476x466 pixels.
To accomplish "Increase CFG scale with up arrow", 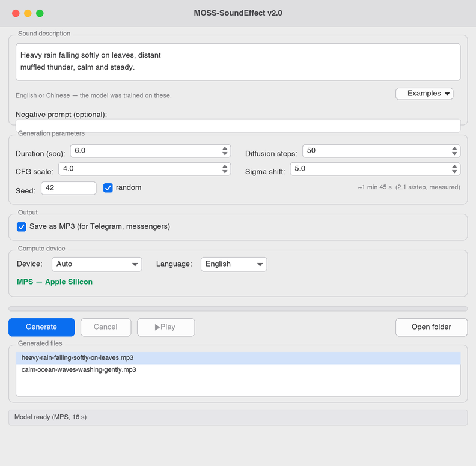I will point(225,166).
